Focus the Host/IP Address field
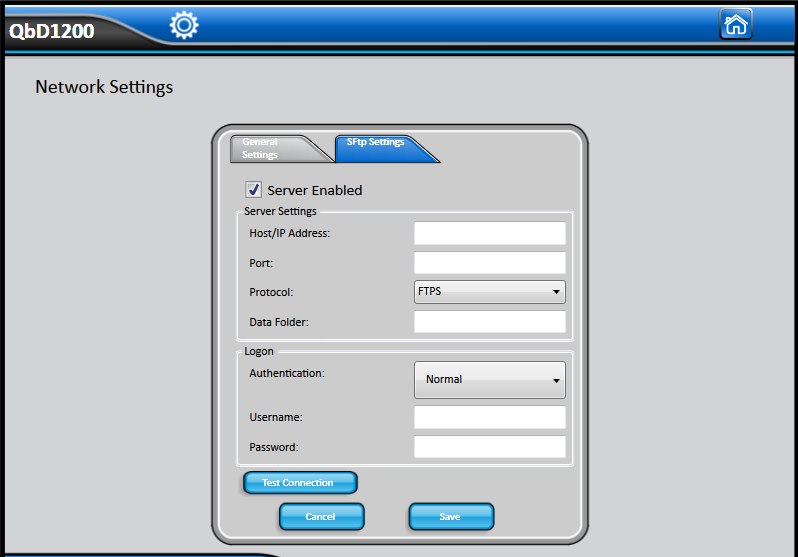 (x=489, y=233)
